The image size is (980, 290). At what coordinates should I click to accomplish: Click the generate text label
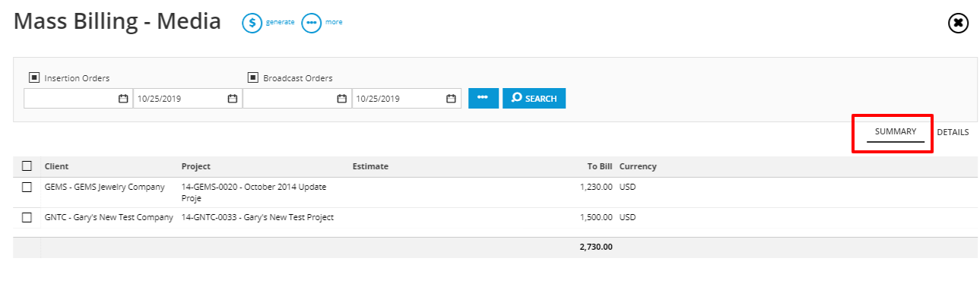280,22
